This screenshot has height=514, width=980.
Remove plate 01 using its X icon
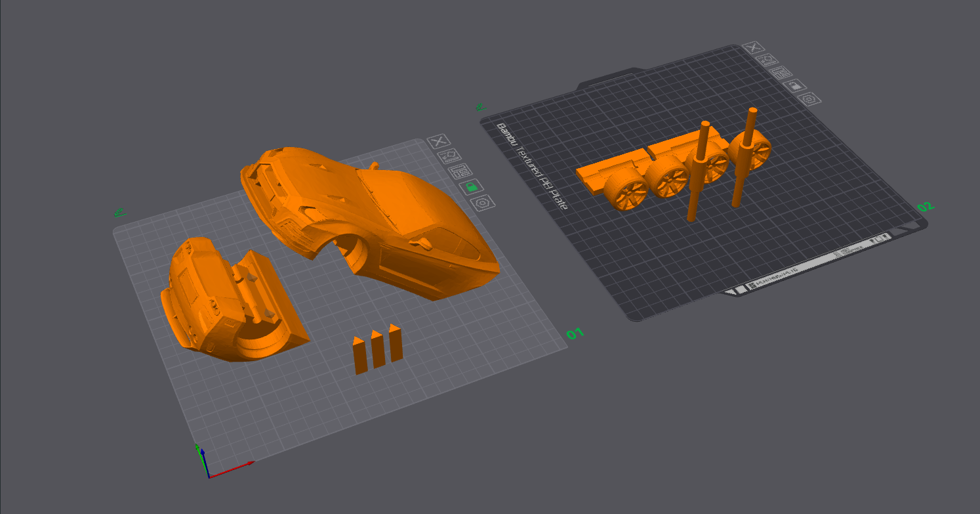pyautogui.click(x=438, y=140)
